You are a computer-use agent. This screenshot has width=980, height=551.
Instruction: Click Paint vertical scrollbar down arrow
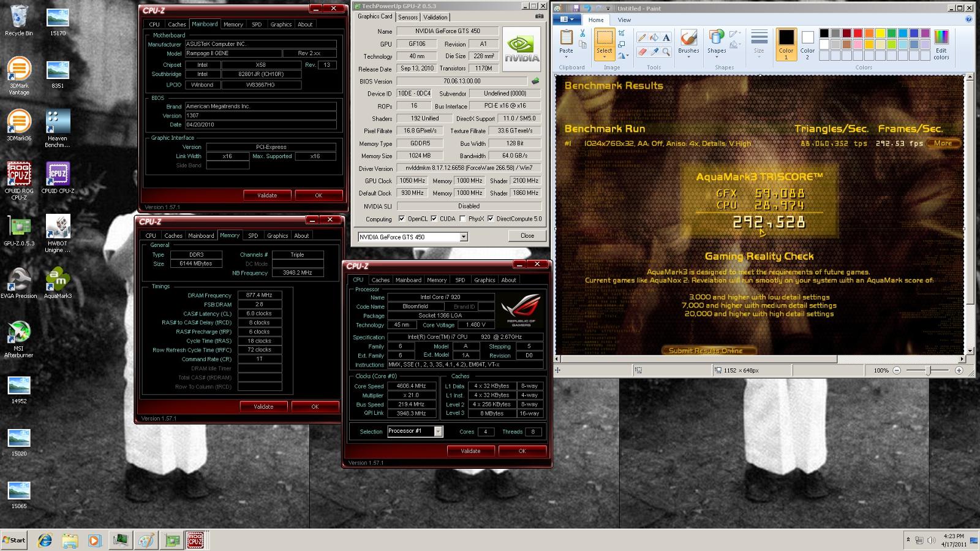click(970, 351)
